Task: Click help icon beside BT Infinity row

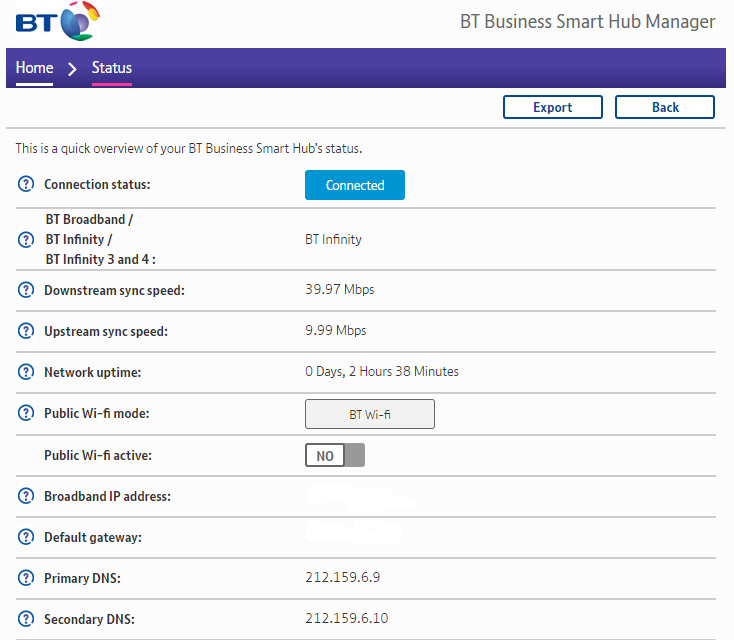Action: (x=26, y=240)
